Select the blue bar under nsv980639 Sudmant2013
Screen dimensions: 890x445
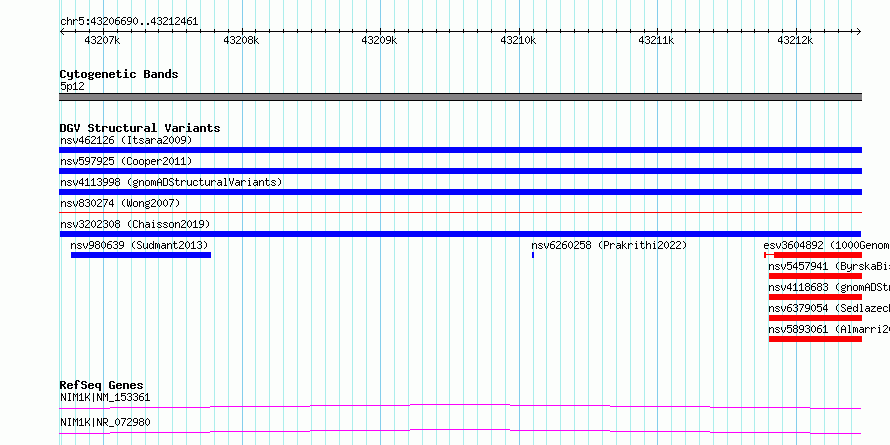pos(141,255)
